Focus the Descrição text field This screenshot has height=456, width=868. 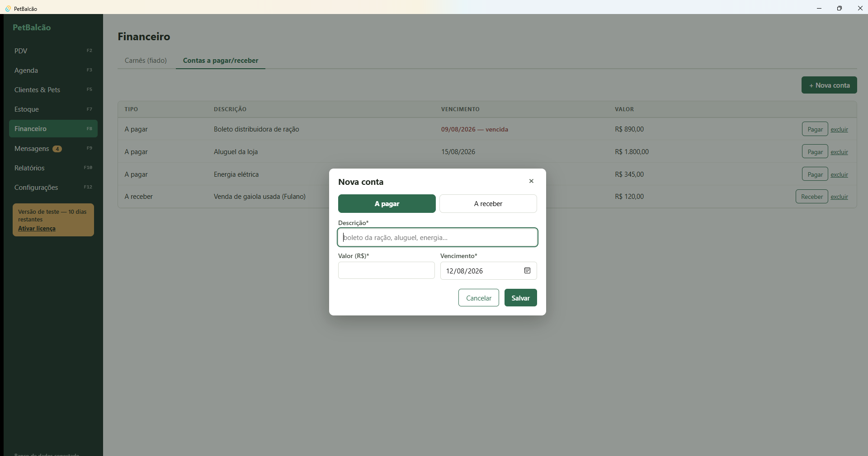coord(438,238)
